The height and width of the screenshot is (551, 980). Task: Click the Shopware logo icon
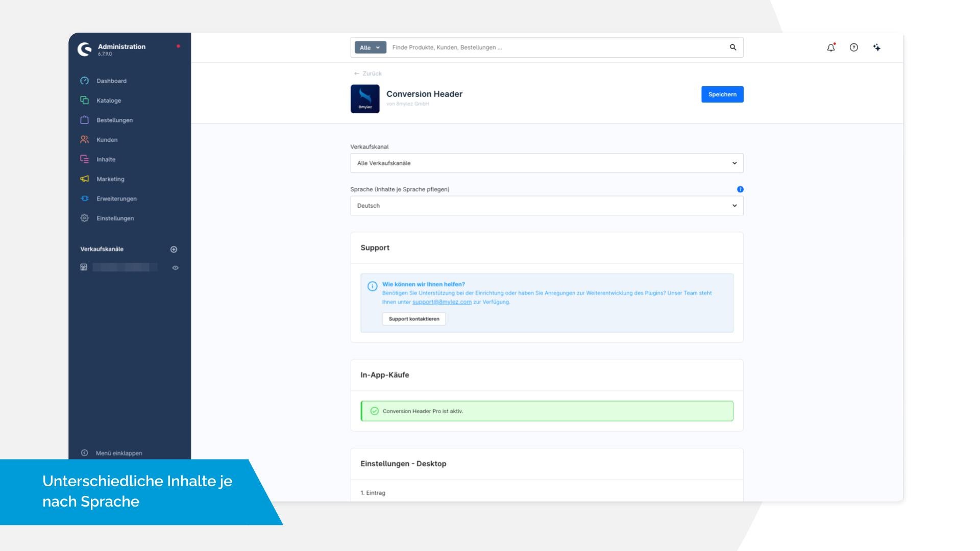84,49
